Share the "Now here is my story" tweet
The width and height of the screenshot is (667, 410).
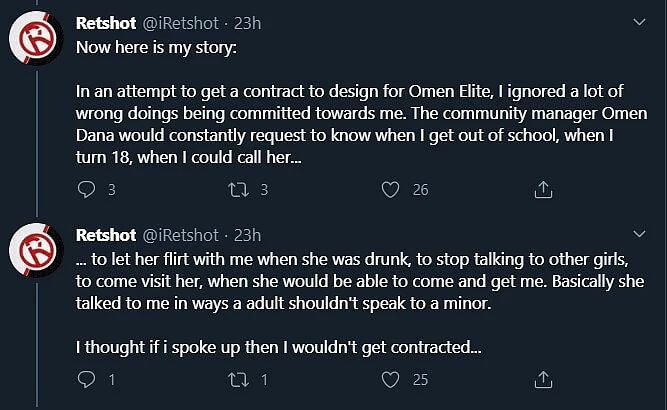[x=543, y=190]
